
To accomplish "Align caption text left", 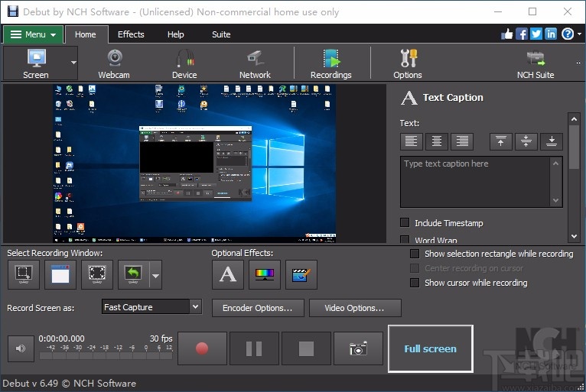I will click(411, 141).
